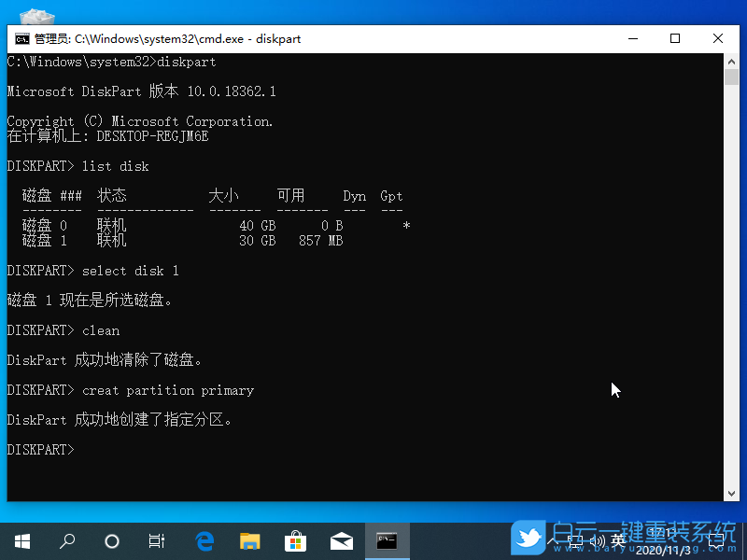This screenshot has width=747, height=560.
Task: Open the Start menu
Action: [22, 541]
